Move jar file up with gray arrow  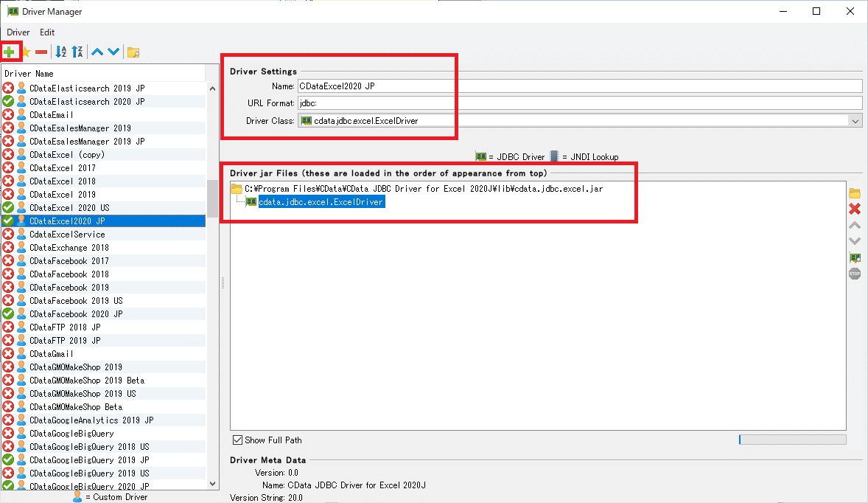tap(855, 225)
